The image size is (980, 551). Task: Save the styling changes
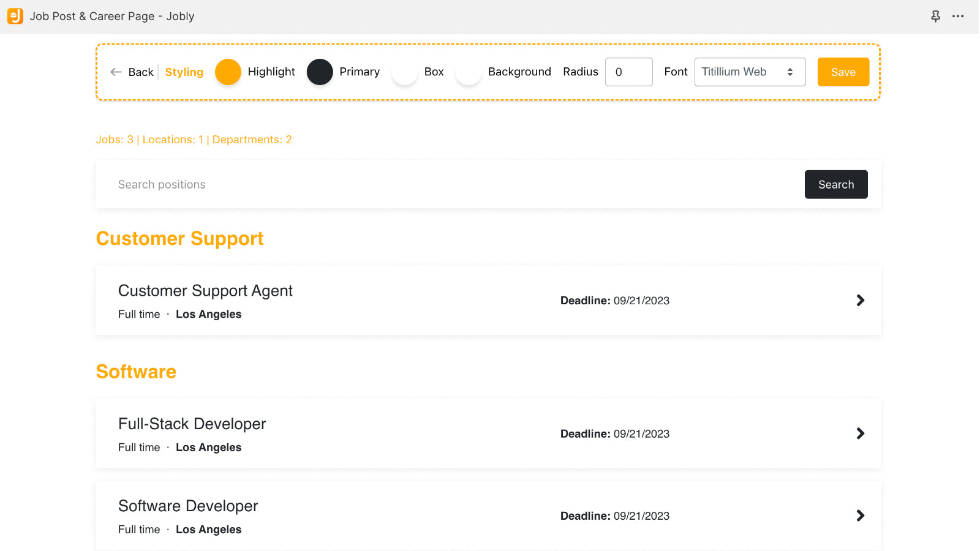point(843,72)
